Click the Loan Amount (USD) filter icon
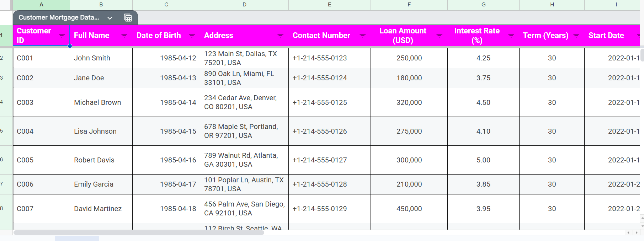The width and height of the screenshot is (644, 241). (x=439, y=36)
